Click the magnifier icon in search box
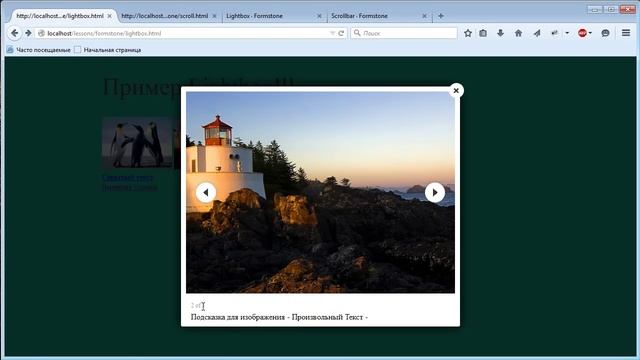Image resolution: width=640 pixels, height=360 pixels. pyautogui.click(x=357, y=33)
